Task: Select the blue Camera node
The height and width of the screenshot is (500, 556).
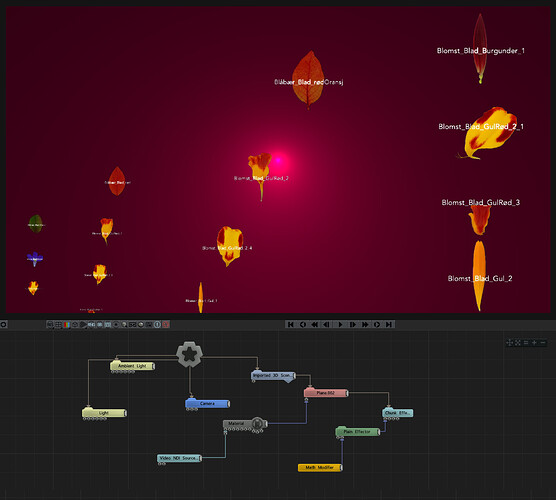Action: pos(207,404)
